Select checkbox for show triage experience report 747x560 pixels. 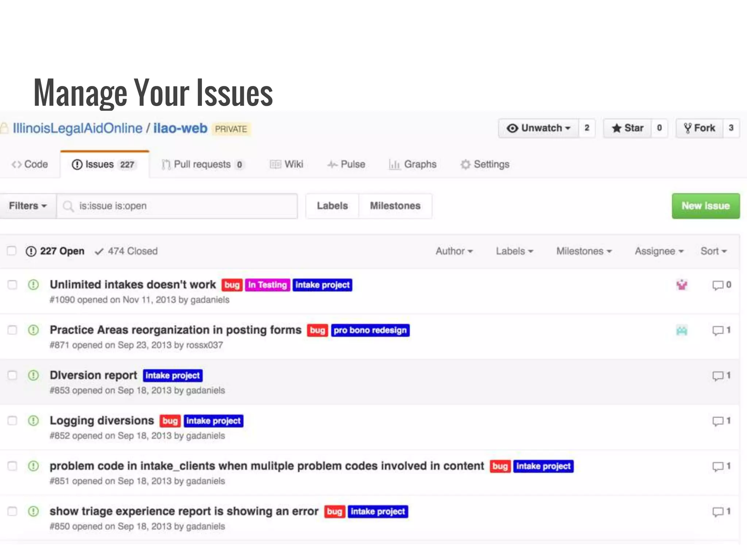pos(12,512)
